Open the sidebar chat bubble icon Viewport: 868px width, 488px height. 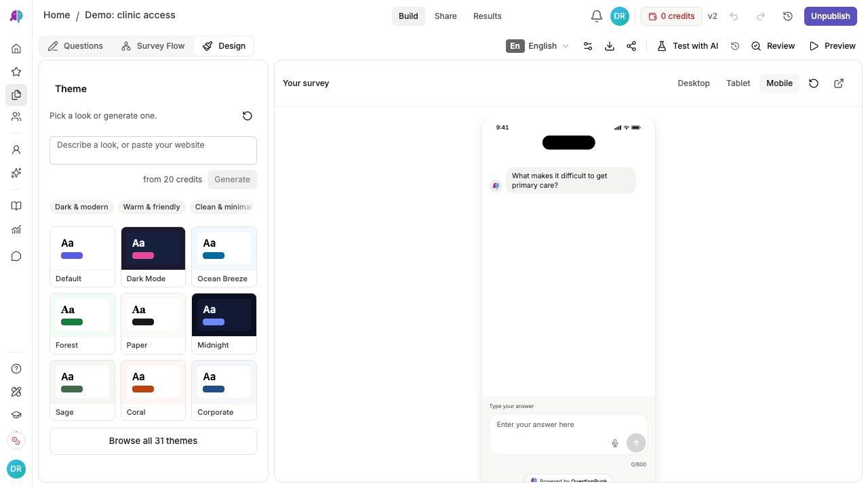16,256
